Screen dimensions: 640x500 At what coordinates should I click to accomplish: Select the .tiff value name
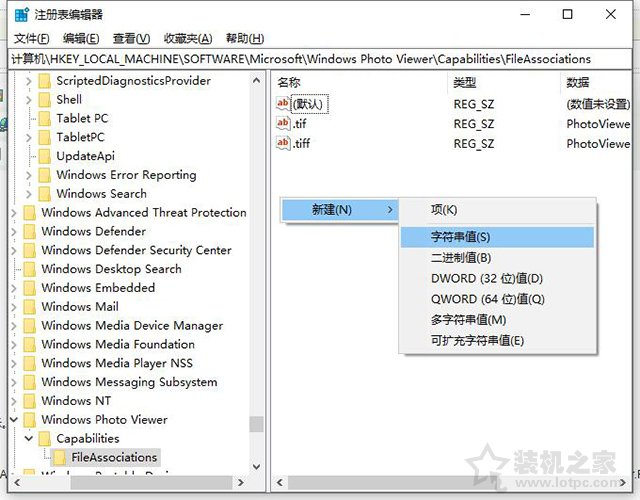coord(302,143)
